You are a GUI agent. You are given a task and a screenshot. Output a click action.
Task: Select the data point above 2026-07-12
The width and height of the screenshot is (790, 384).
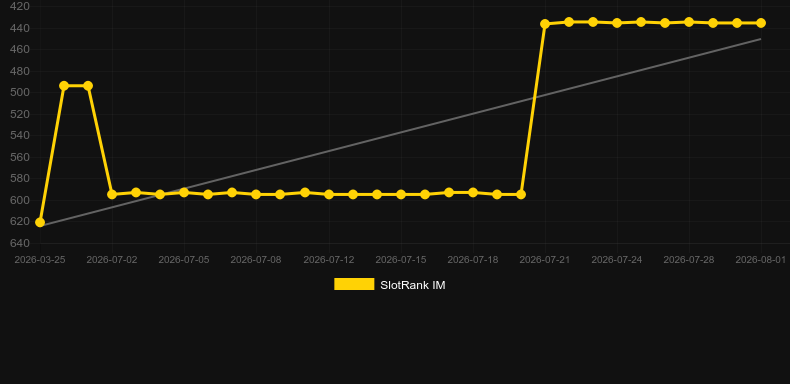click(x=329, y=194)
